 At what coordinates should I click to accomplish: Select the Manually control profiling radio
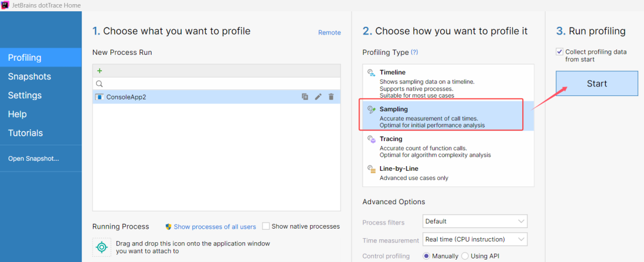426,256
